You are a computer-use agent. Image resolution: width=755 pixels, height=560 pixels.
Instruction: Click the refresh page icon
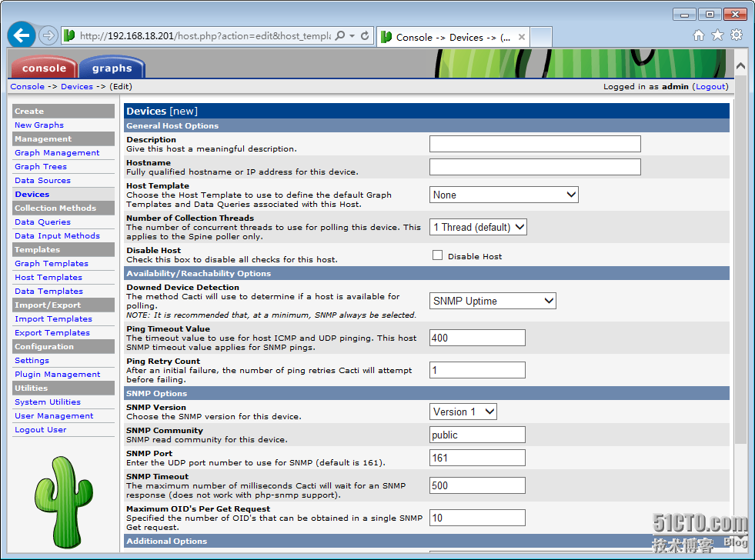[365, 35]
